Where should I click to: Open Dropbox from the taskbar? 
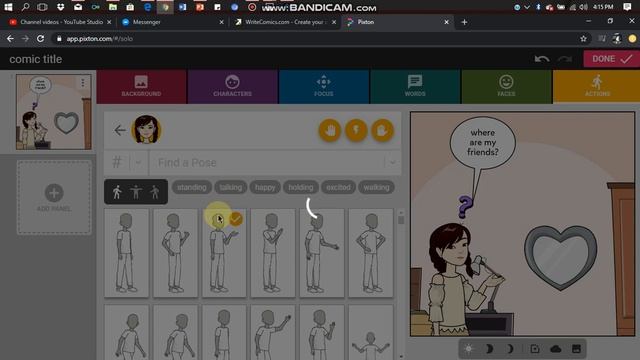pyautogui.click(x=60, y=7)
